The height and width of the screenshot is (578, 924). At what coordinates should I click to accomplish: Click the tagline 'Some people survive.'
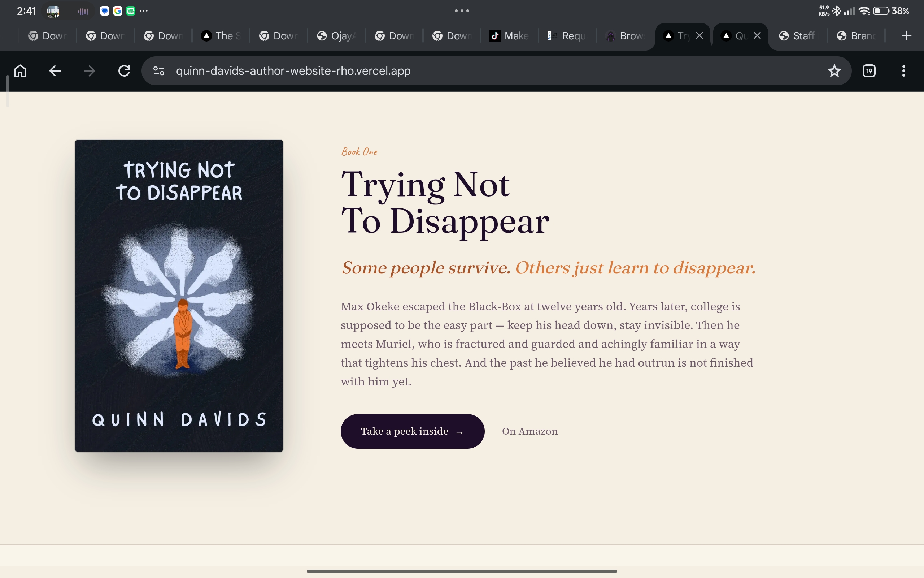pos(426,268)
